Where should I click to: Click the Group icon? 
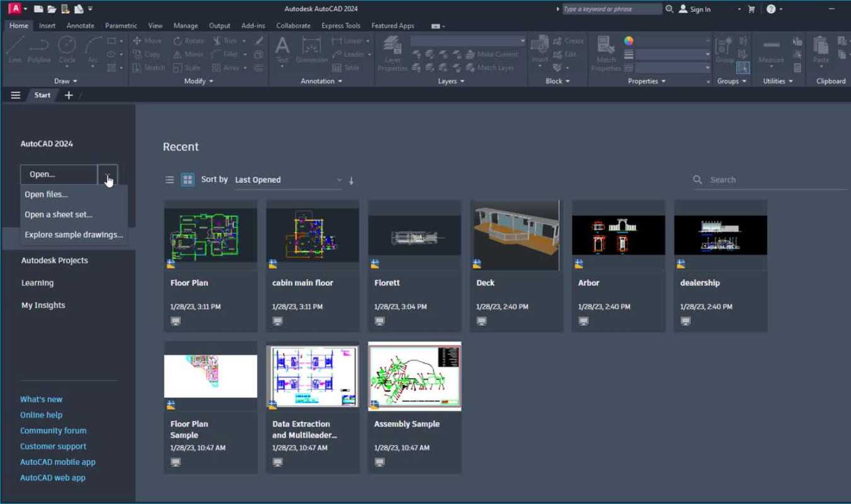click(x=724, y=49)
